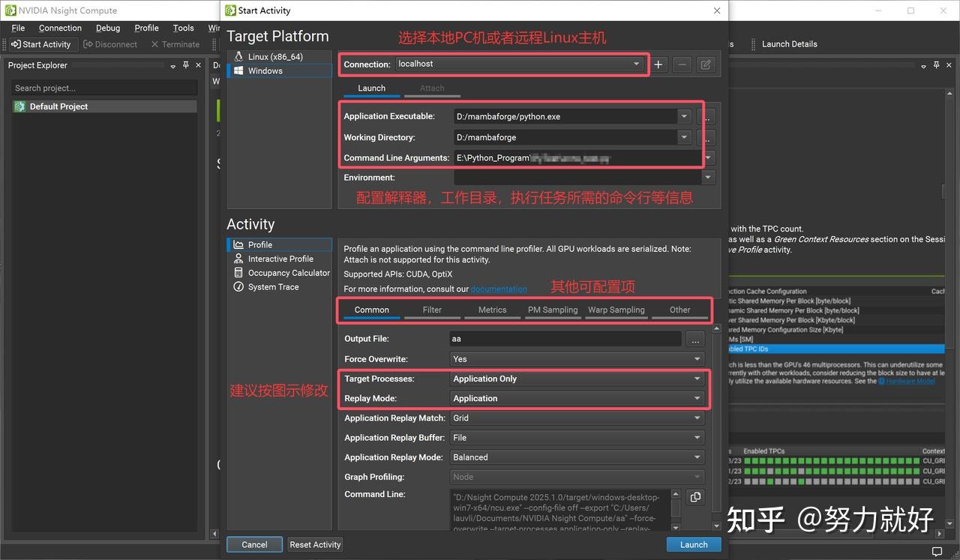Expand the Connection combo box
This screenshot has height=560, width=960.
tap(634, 64)
